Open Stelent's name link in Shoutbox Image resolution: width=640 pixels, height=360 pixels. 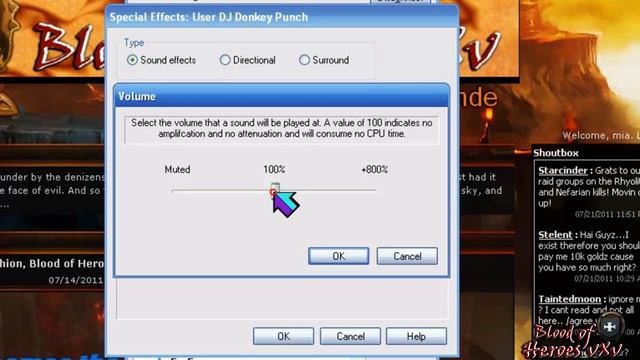pyautogui.click(x=555, y=235)
